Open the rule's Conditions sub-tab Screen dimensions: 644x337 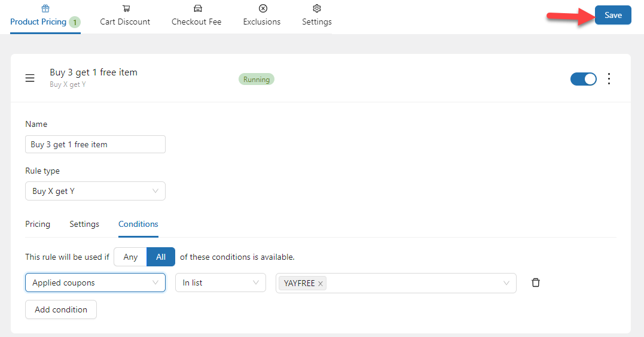click(x=138, y=224)
